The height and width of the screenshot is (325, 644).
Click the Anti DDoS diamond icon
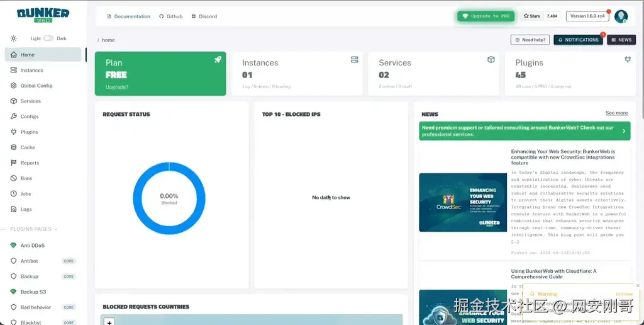coord(14,245)
